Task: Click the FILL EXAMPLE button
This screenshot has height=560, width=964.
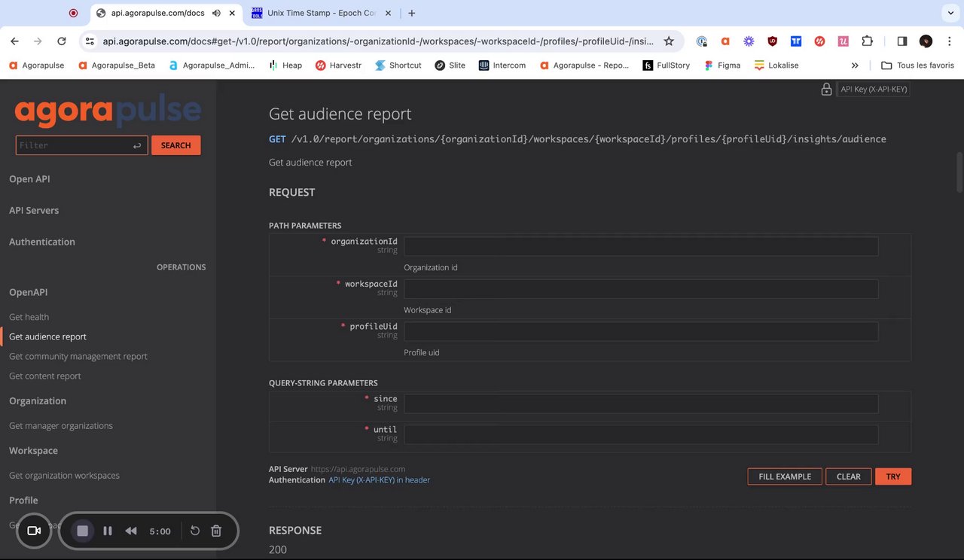Action: coord(785,476)
